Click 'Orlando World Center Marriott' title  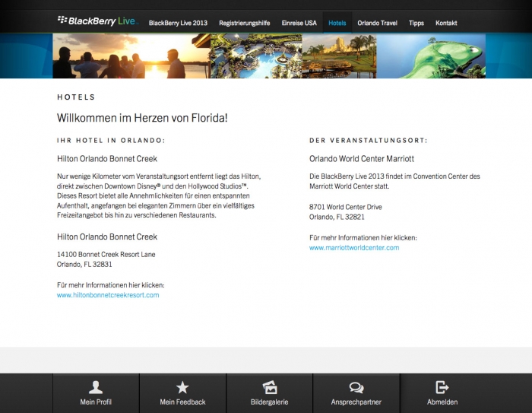[362, 159]
